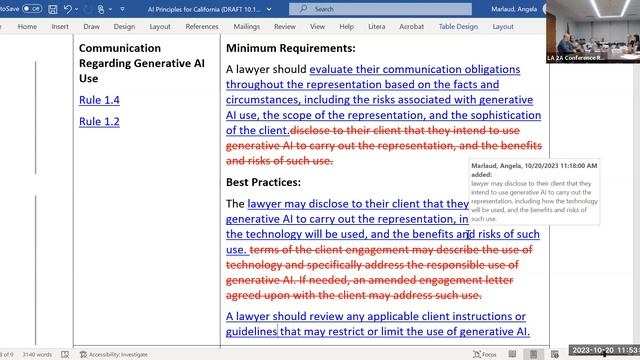Image resolution: width=640 pixels, height=360 pixels.
Task: Click the Touch/Mouse mode icon
Action: [x=101, y=9]
